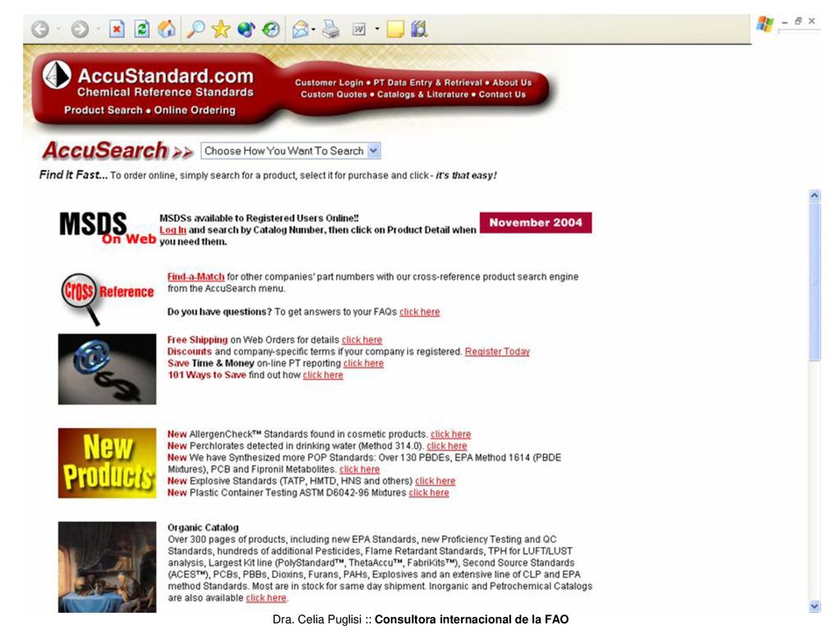Click the page scrollbar up arrow

(815, 196)
